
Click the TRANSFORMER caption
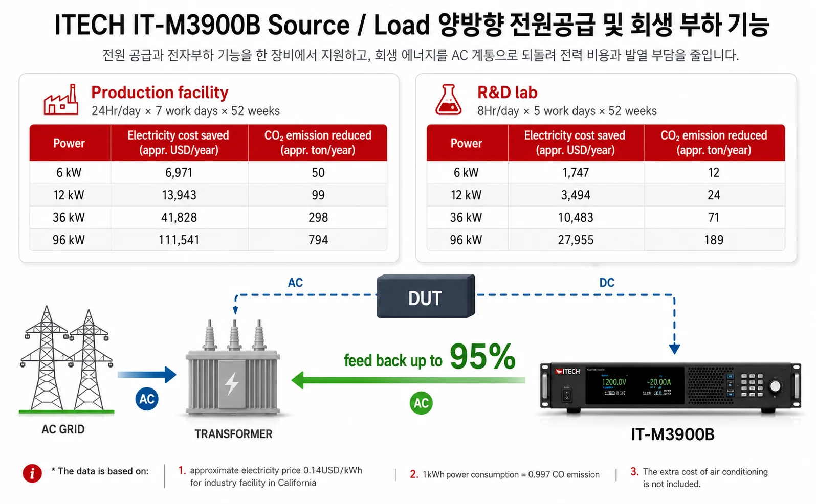click(x=233, y=434)
